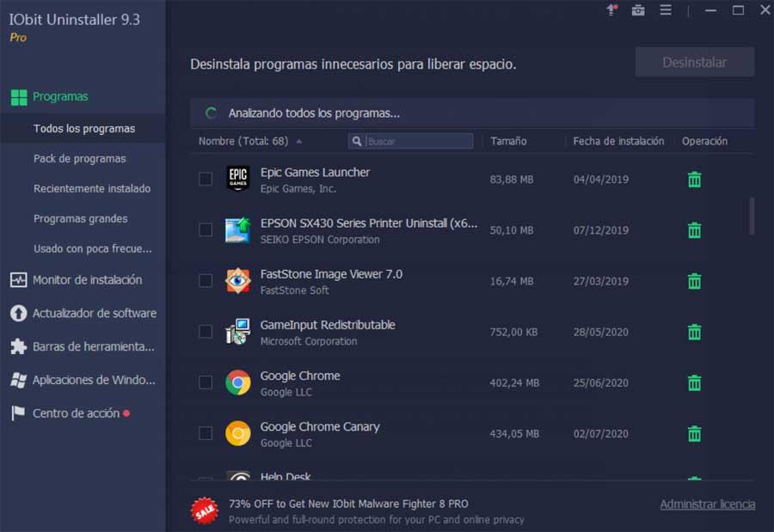Click the Aplicaciones de Windows logo icon

[x=18, y=380]
